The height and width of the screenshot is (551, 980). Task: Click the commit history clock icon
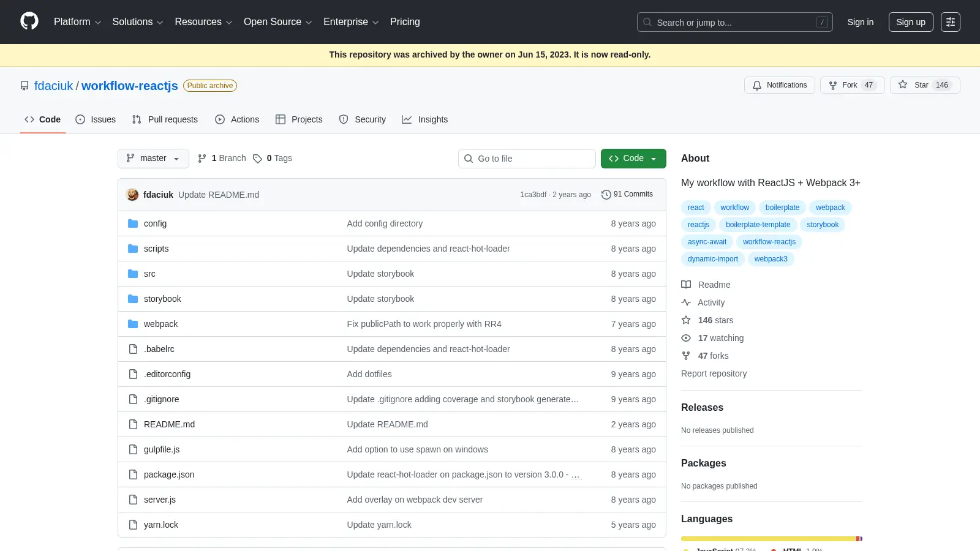pos(606,194)
